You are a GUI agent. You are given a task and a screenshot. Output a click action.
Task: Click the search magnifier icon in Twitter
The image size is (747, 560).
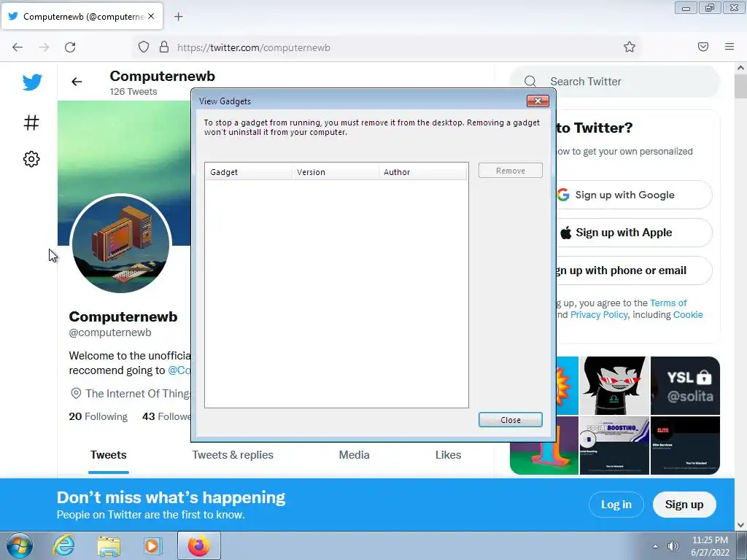(x=530, y=82)
